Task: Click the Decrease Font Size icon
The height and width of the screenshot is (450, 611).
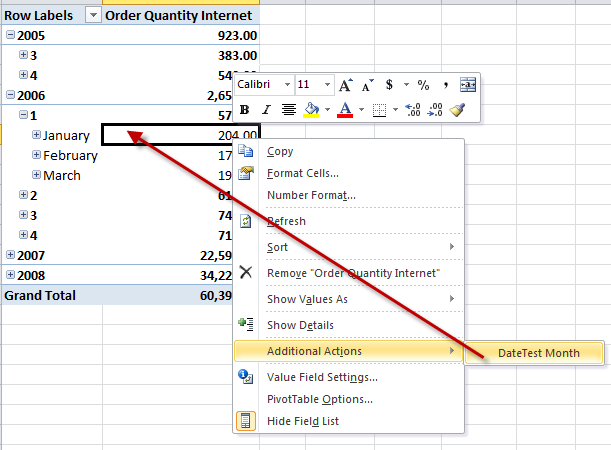Action: tap(367, 86)
